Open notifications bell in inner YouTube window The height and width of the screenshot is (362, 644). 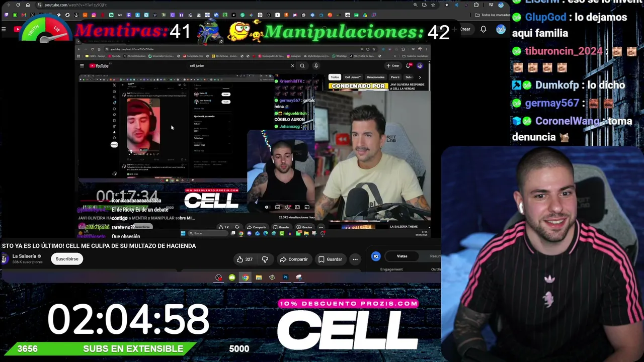point(409,65)
